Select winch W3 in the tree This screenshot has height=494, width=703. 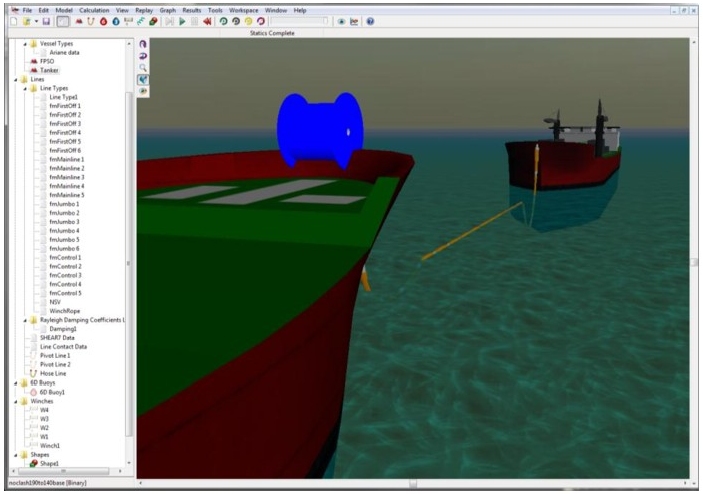click(44, 419)
